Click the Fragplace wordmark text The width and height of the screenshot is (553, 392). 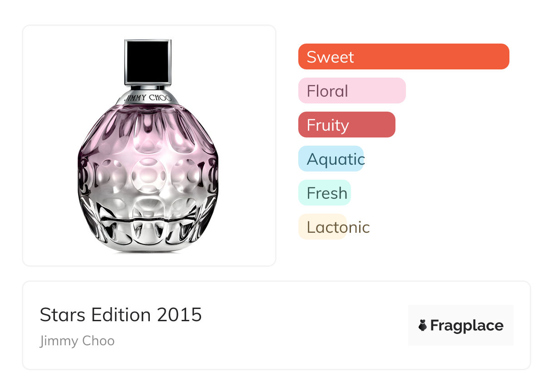467,326
